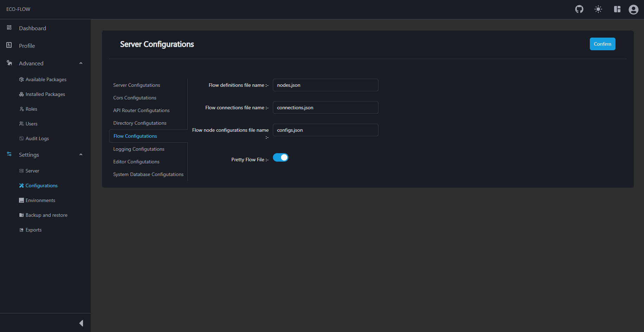Click the Roles icon
Viewport: 644px width, 332px height.
click(21, 109)
